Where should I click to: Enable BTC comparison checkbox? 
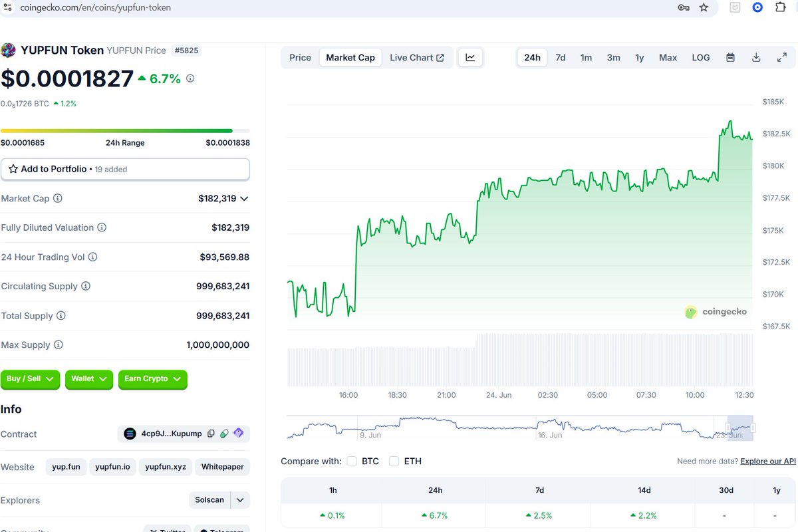coord(352,461)
